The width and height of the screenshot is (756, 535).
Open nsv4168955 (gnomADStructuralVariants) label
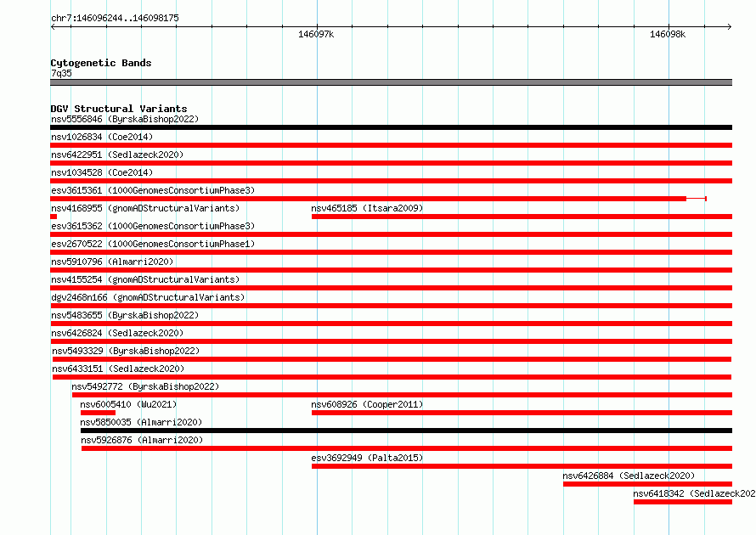pyautogui.click(x=145, y=208)
